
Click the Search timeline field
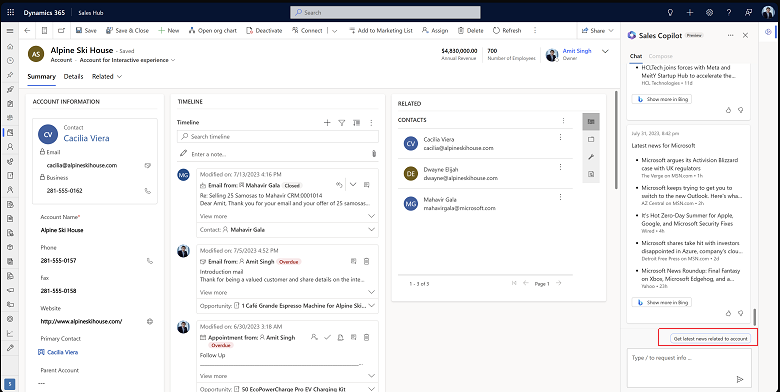(278, 136)
